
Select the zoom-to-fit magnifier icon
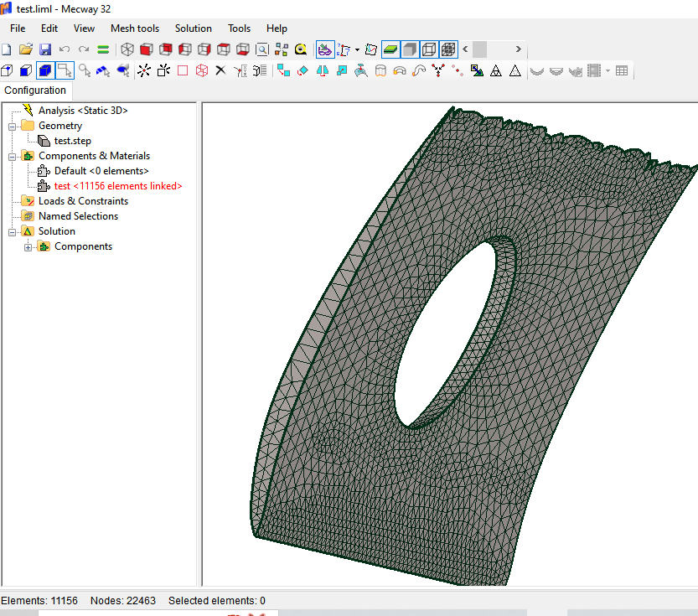[262, 49]
